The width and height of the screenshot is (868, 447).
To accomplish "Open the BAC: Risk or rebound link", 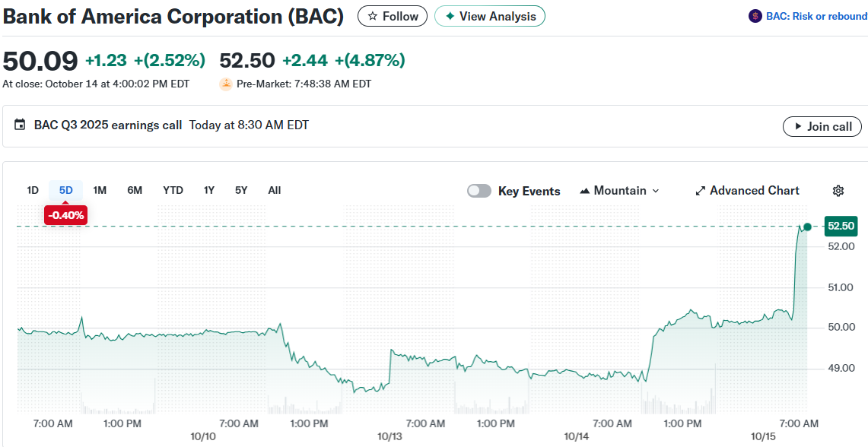I will click(x=815, y=16).
